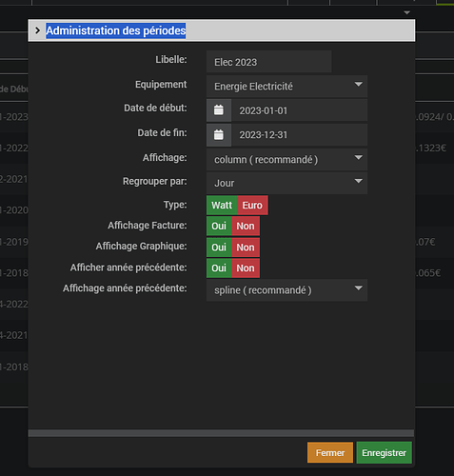Click the dialog's horizontal scrollbar
Screen dimensions: 454x476
[x=221, y=433]
